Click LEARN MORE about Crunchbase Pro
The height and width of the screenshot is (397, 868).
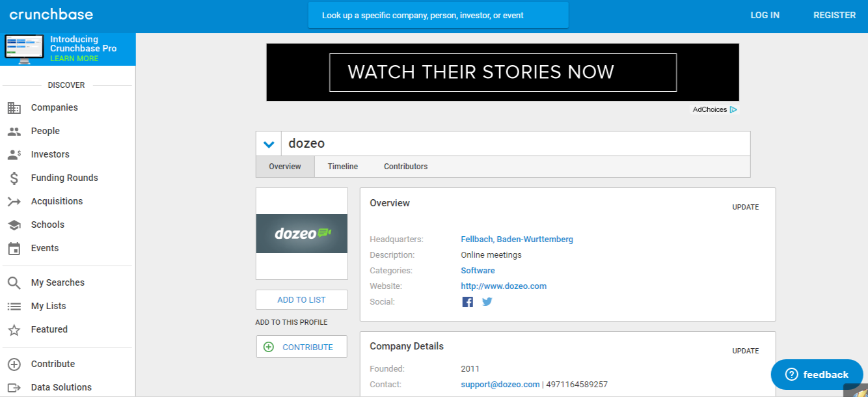pyautogui.click(x=74, y=59)
